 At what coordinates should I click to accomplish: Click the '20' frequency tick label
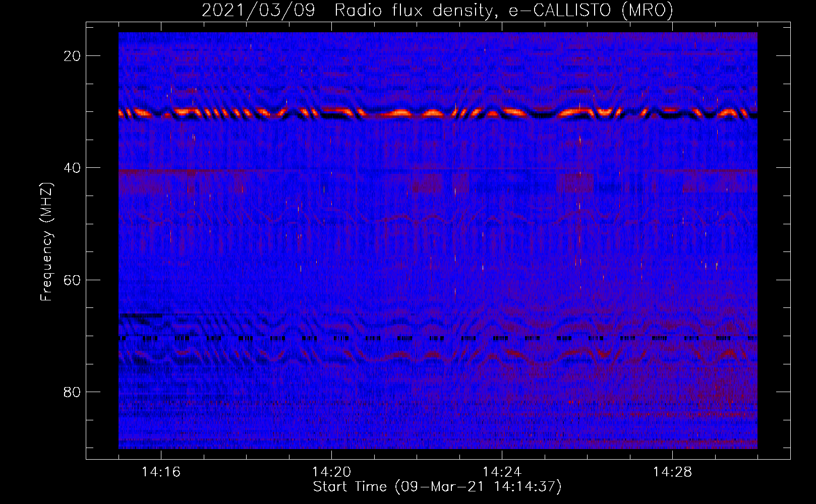click(x=73, y=56)
